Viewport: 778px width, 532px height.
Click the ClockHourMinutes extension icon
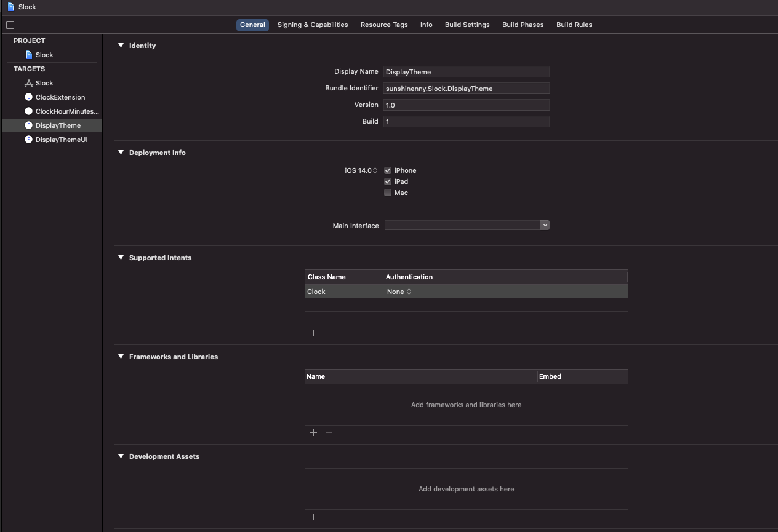28,111
